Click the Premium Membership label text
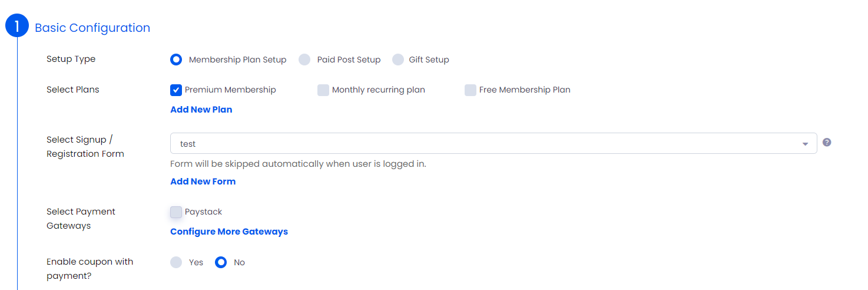 coord(230,90)
